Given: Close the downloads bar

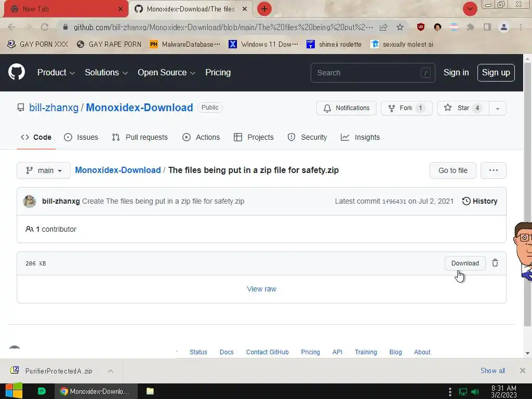Looking at the screenshot, I should [x=523, y=370].
